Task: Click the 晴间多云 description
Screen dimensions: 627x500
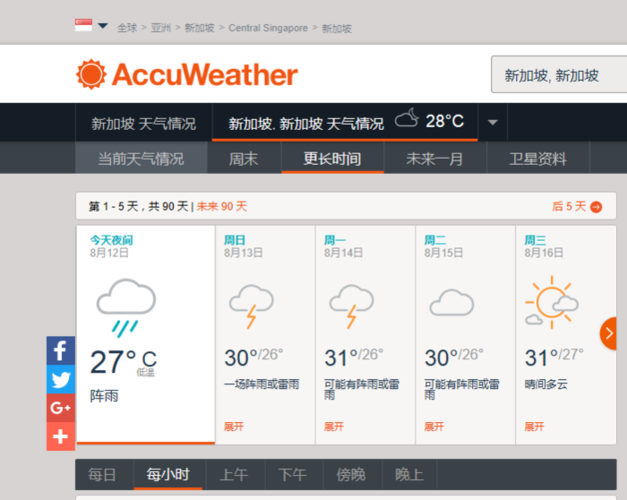Action: 546,384
